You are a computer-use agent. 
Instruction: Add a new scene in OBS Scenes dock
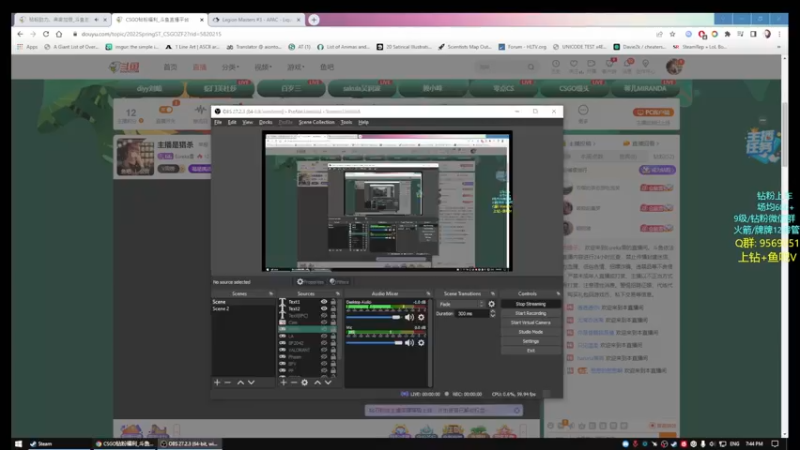[217, 382]
